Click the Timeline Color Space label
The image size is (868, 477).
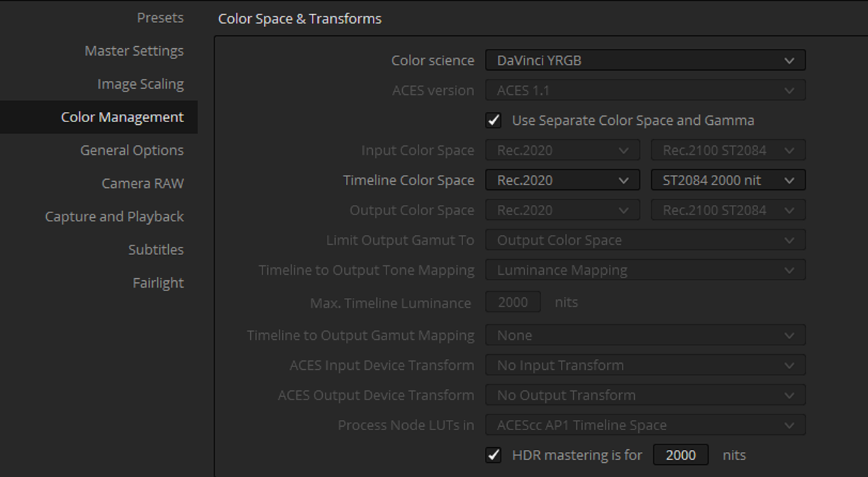tap(408, 180)
